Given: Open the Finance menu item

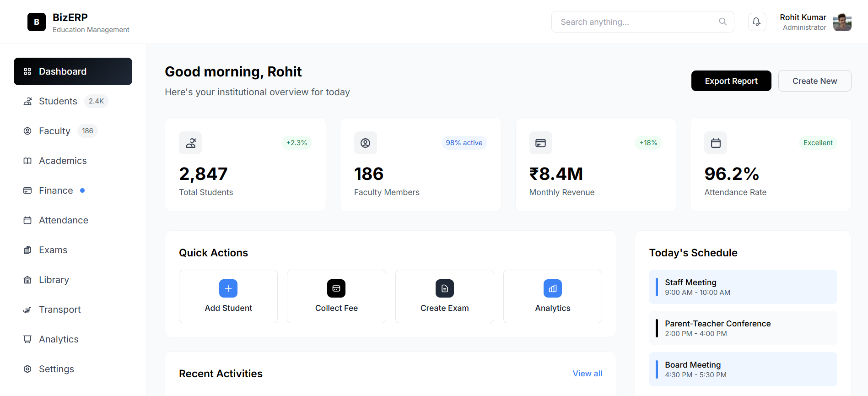Looking at the screenshot, I should pyautogui.click(x=73, y=190).
